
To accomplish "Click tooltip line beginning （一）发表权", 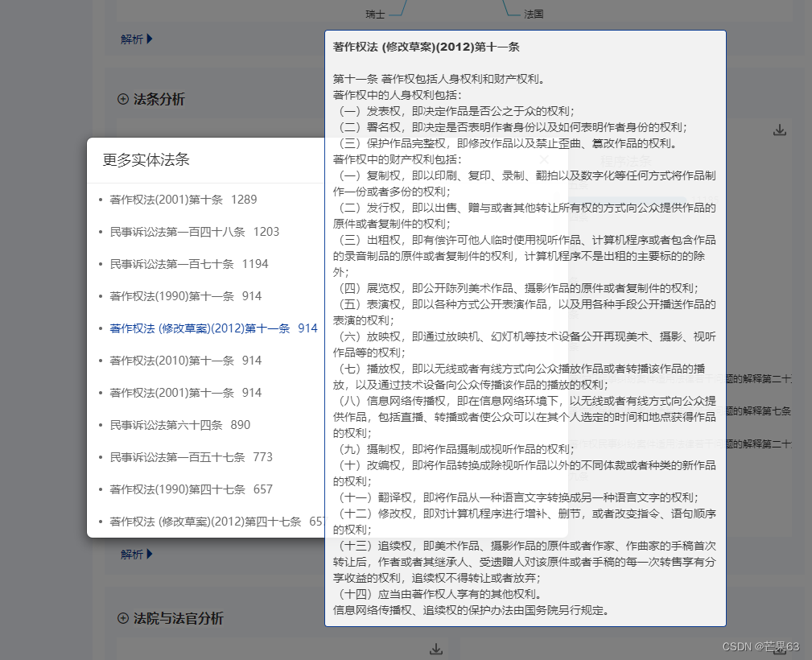I will point(454,111).
